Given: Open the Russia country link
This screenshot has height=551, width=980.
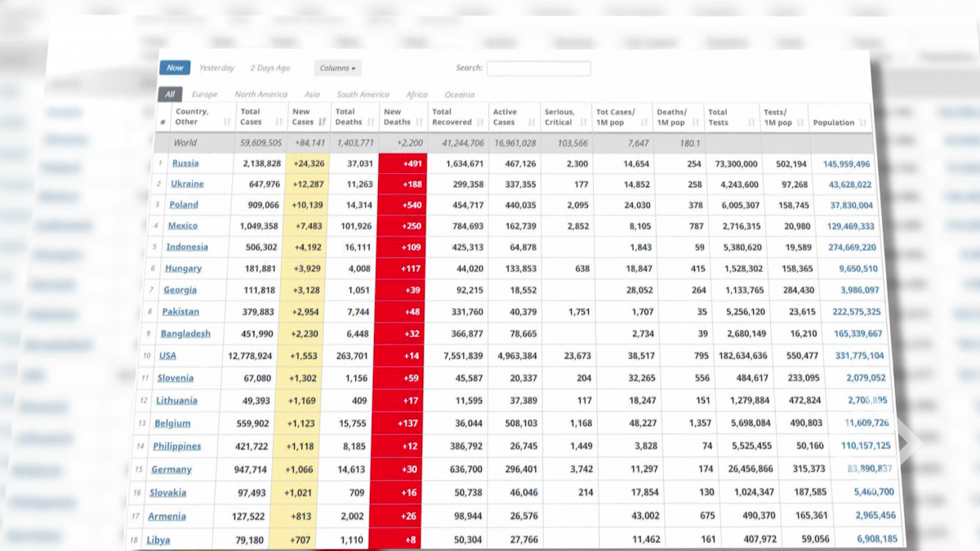Looking at the screenshot, I should [x=185, y=163].
